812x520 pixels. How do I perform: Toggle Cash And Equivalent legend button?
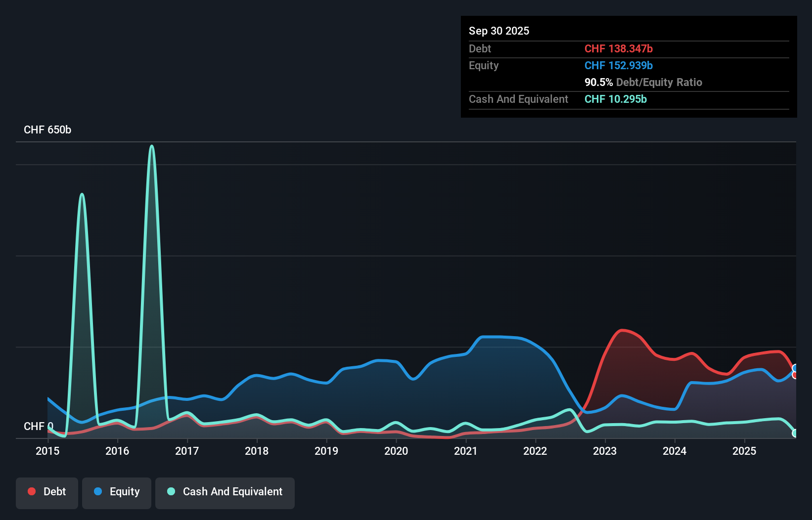coord(225,493)
